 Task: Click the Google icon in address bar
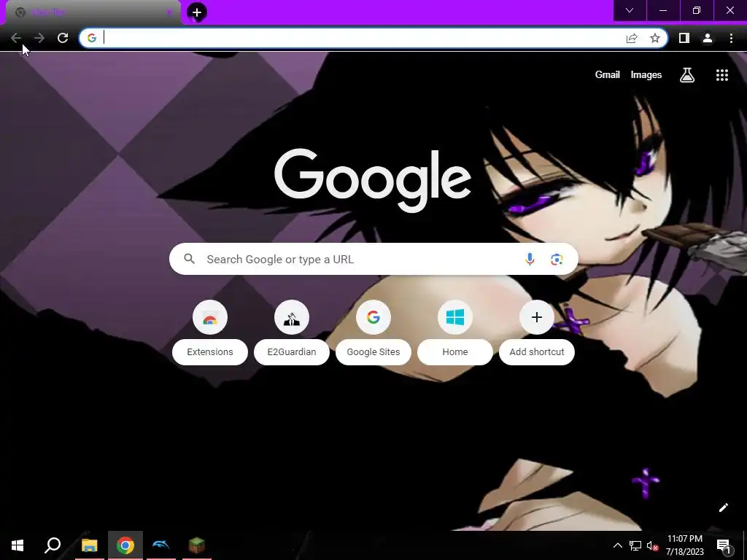coord(92,38)
